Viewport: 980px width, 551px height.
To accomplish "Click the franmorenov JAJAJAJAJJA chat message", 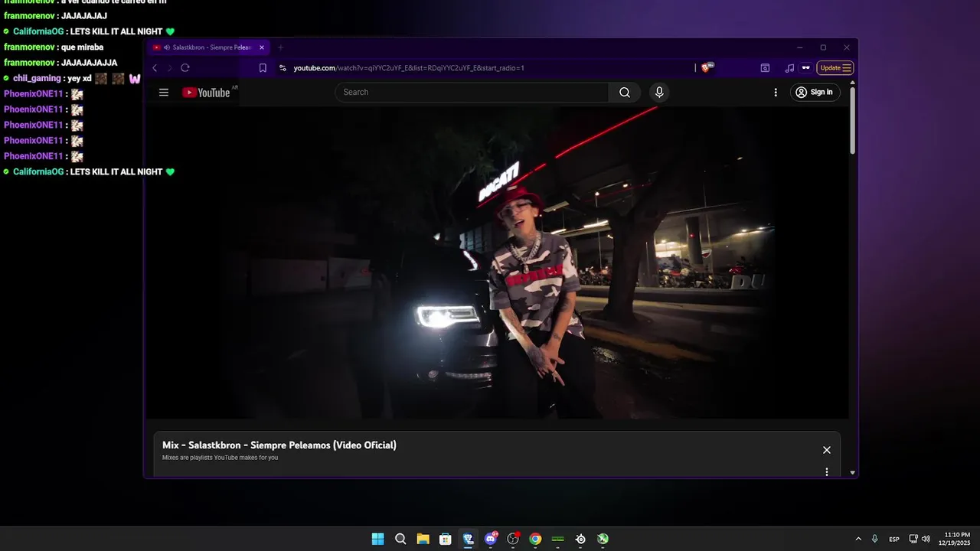I will point(89,63).
